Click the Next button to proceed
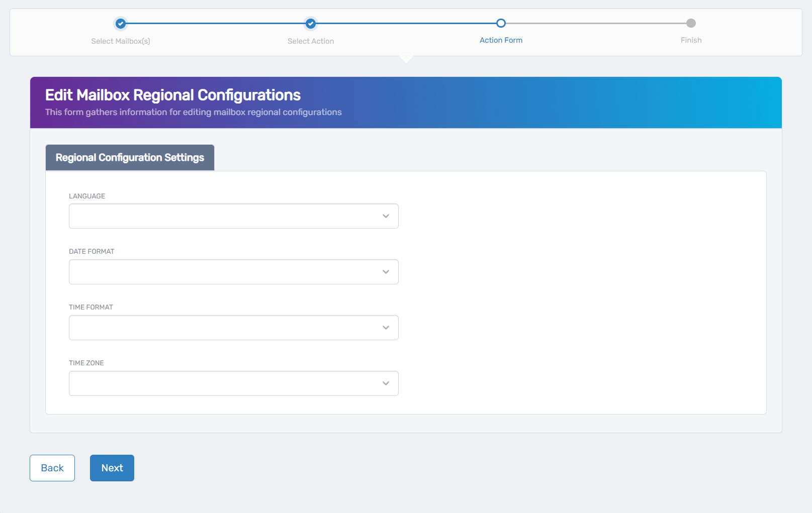This screenshot has height=513, width=812. (x=112, y=468)
